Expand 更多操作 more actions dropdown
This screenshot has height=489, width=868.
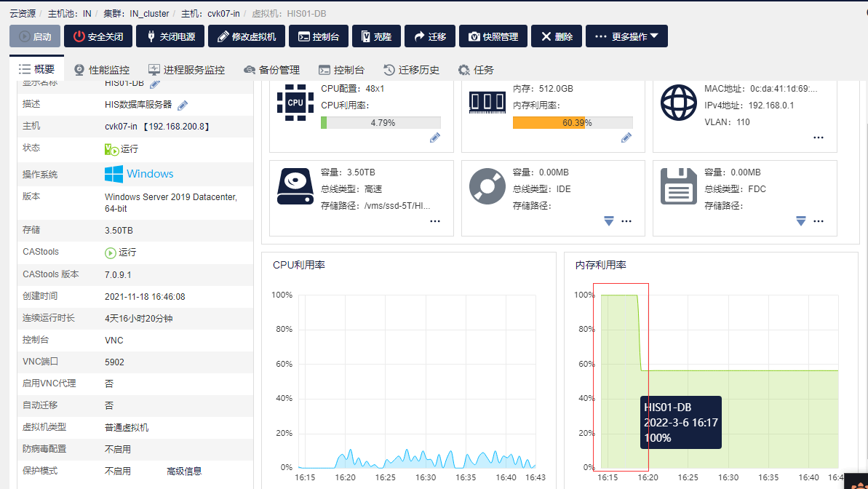[x=626, y=36]
